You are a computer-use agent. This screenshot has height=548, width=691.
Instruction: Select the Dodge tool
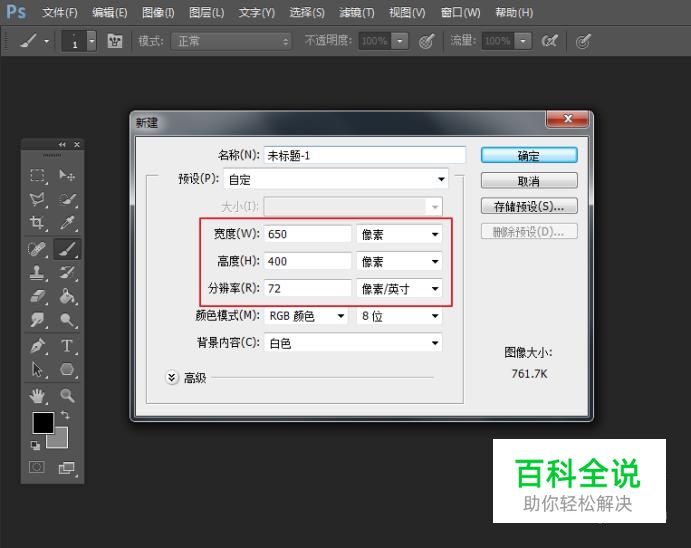pos(67,319)
